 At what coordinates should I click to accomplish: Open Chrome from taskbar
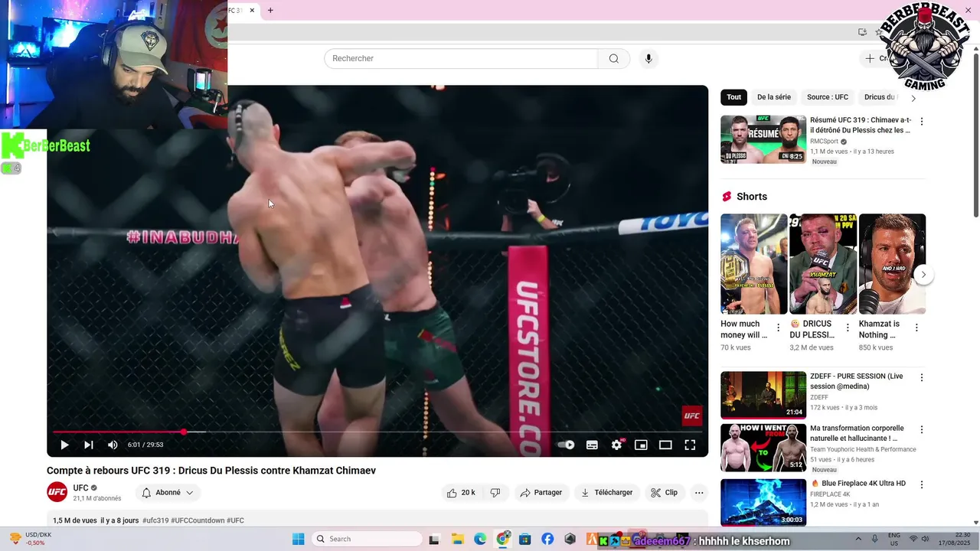[x=503, y=539]
